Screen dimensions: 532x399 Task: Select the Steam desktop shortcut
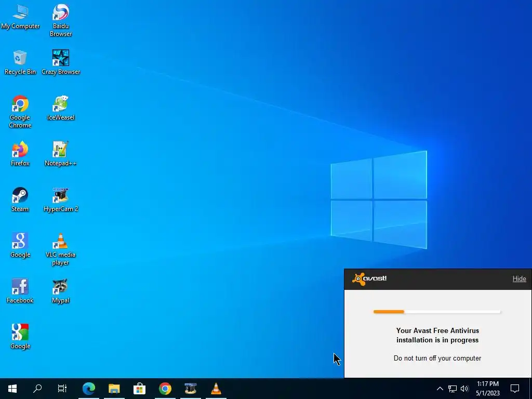point(20,199)
